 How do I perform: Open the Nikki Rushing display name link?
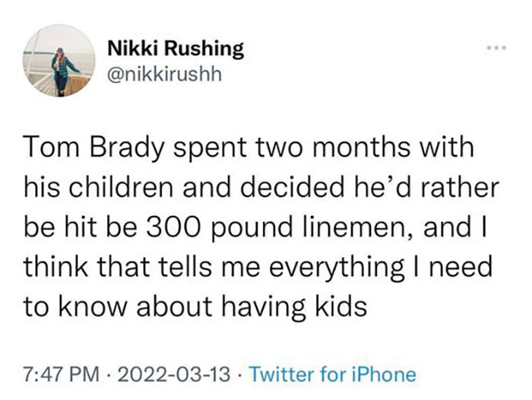point(176,49)
